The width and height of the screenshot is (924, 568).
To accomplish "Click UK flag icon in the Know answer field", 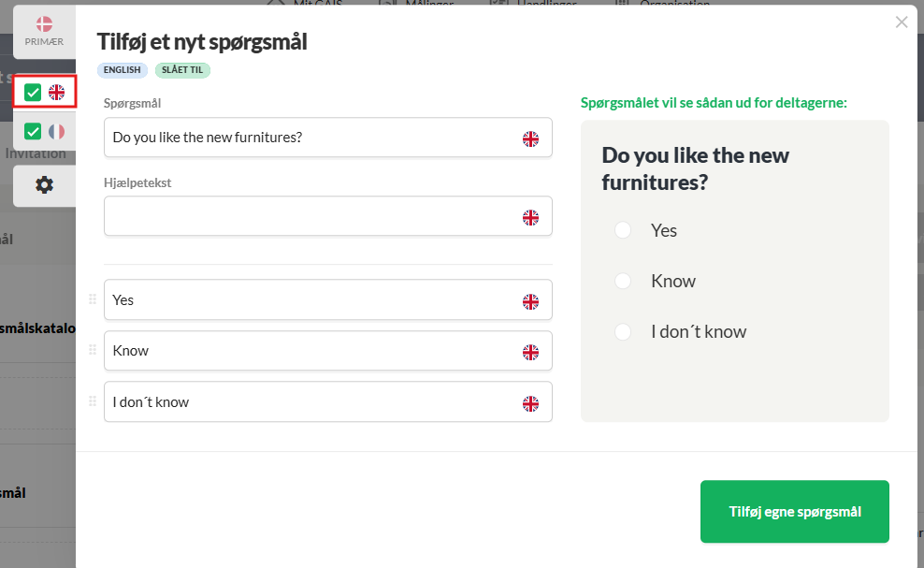I will 530,352.
